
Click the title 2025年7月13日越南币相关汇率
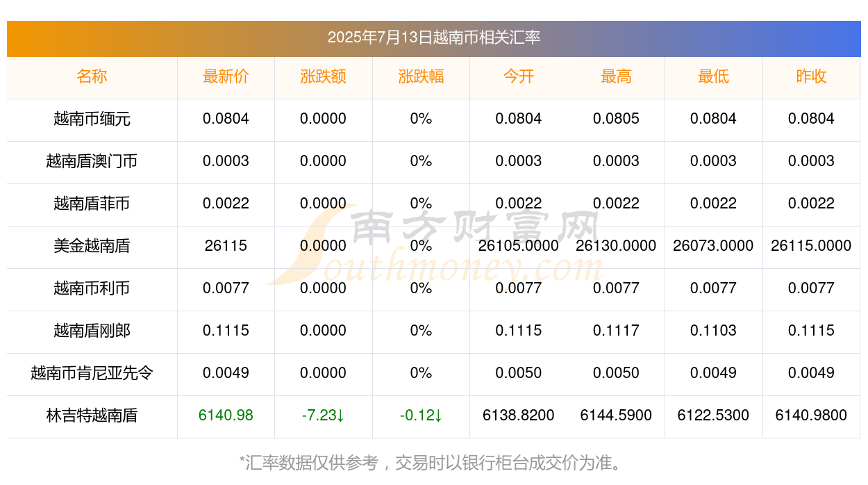point(433,38)
